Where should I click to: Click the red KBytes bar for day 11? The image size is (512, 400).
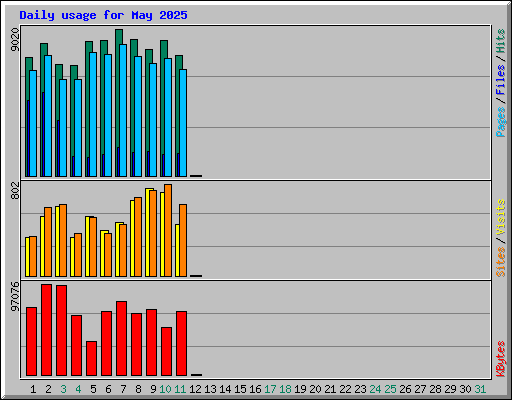(181, 344)
